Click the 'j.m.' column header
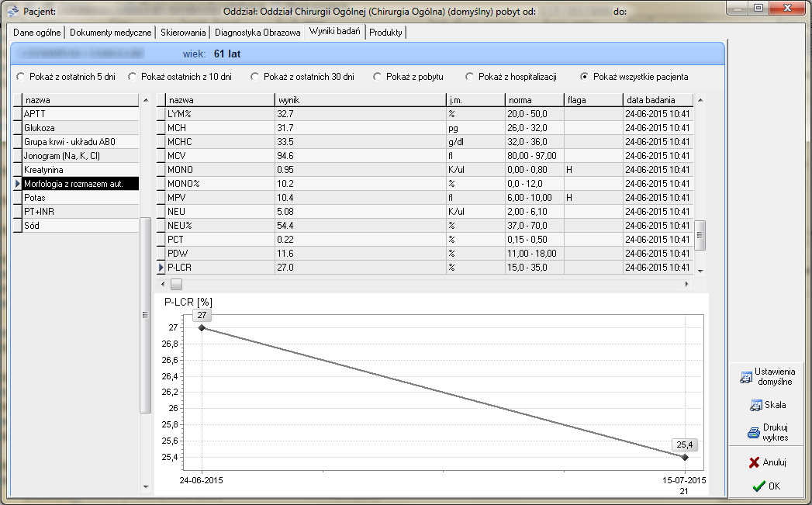The image size is (812, 505). tap(475, 100)
